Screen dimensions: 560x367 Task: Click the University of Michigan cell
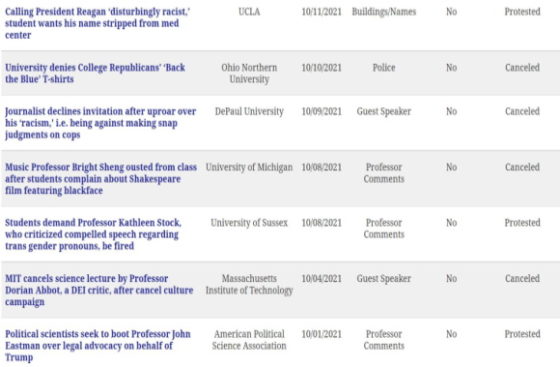pyautogui.click(x=249, y=167)
